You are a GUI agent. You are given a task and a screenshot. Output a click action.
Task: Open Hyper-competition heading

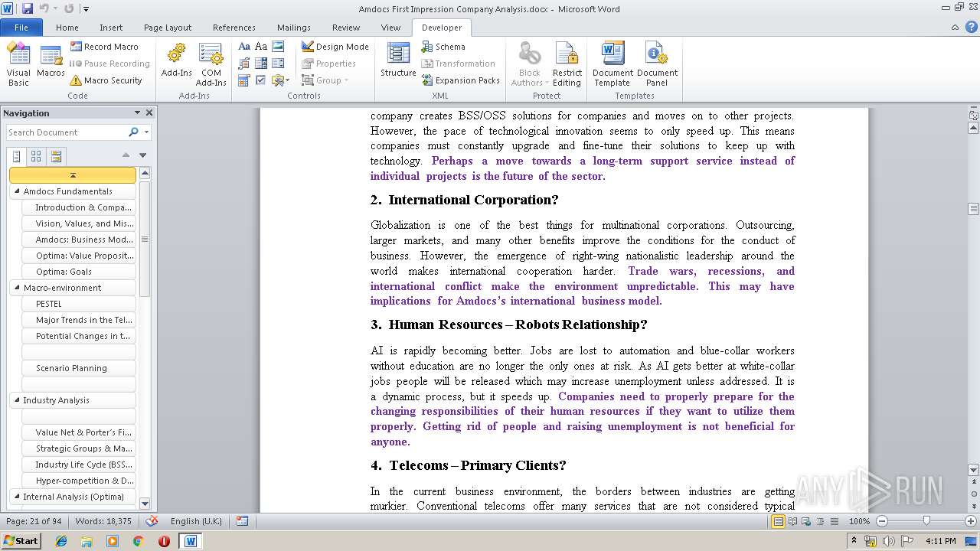79,481
